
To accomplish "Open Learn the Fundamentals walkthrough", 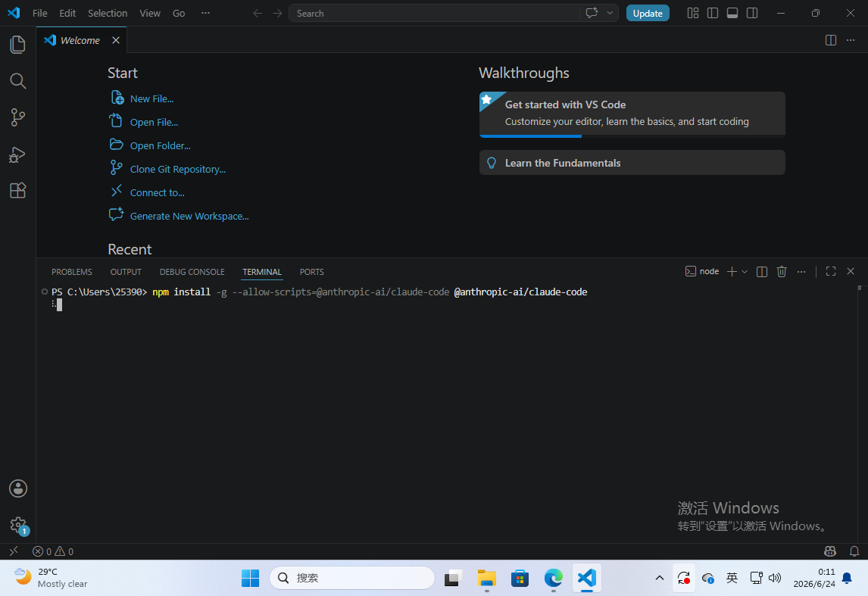I will tap(632, 163).
